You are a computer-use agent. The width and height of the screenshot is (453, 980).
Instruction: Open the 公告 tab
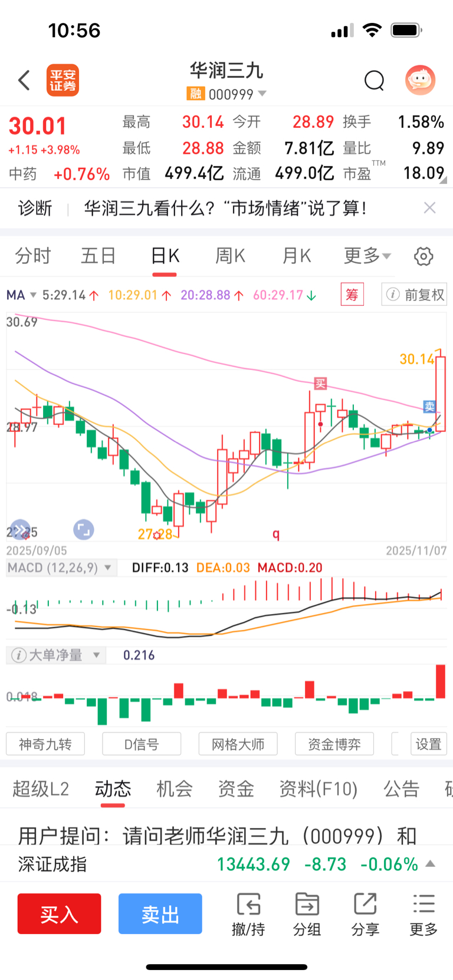click(x=401, y=788)
